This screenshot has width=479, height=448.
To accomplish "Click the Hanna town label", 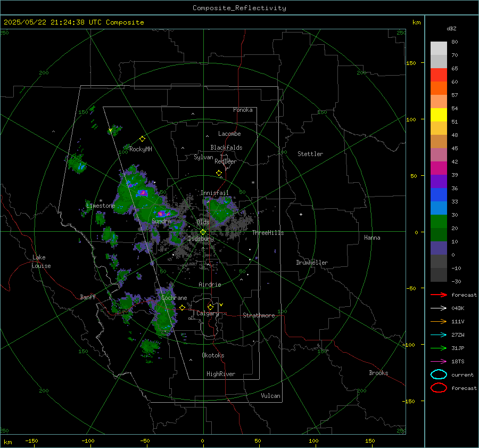I will tap(372, 238).
